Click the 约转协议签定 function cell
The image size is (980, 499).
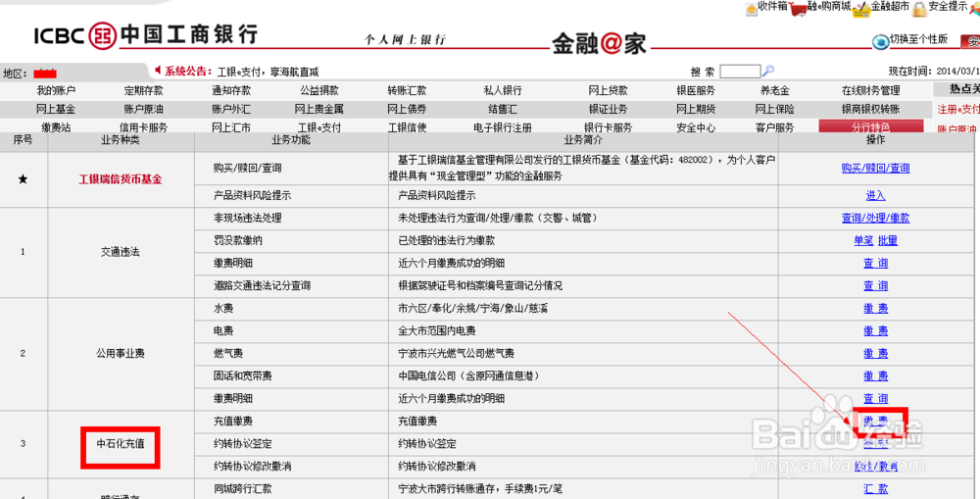(291, 444)
